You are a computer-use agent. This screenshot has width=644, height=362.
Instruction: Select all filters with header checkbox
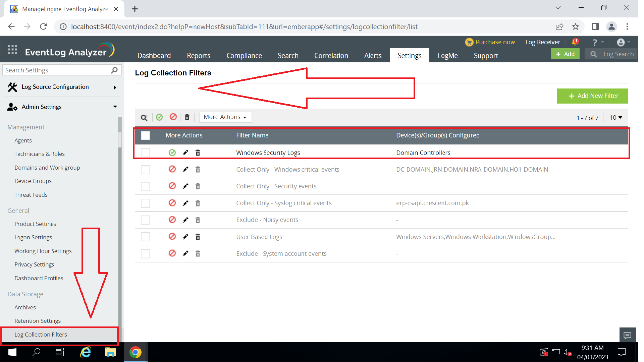145,135
